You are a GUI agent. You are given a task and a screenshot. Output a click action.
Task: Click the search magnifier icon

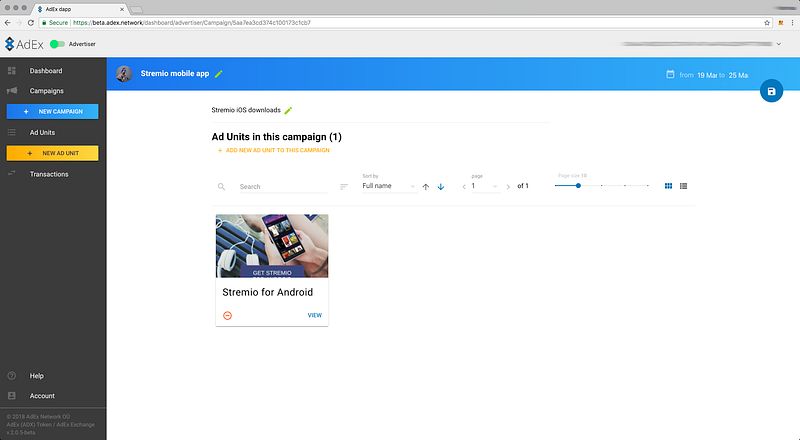tap(221, 187)
